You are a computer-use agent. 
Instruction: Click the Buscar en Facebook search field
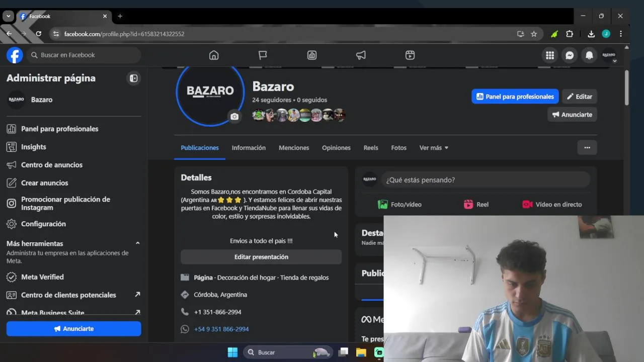tap(83, 55)
